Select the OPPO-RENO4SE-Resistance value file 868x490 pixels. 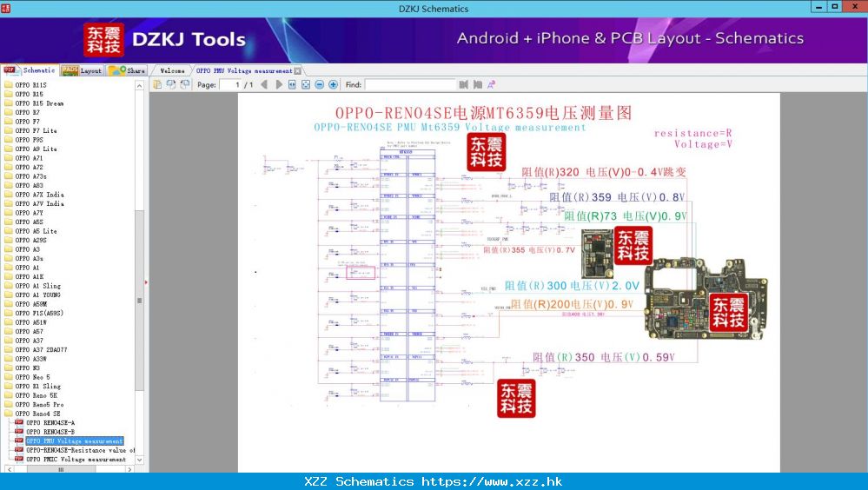coord(80,450)
